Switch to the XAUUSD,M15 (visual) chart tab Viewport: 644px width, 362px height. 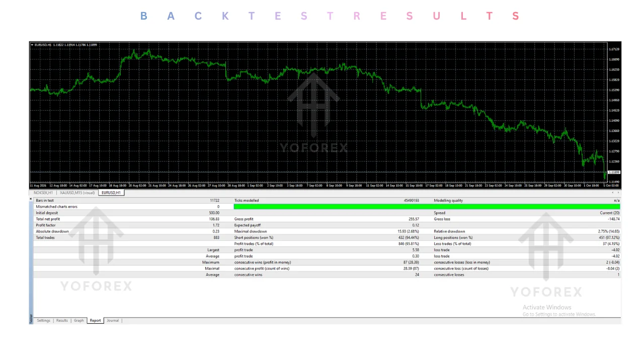point(77,193)
